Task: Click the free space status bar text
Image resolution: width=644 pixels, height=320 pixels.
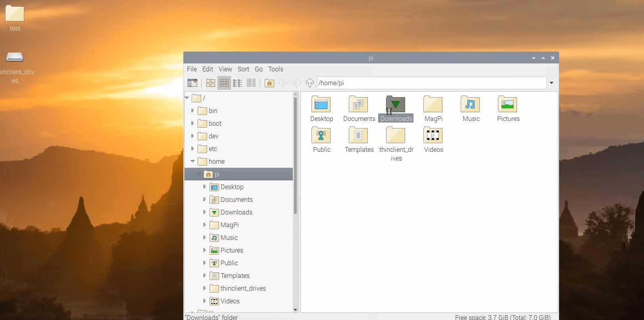Action: coord(503,317)
